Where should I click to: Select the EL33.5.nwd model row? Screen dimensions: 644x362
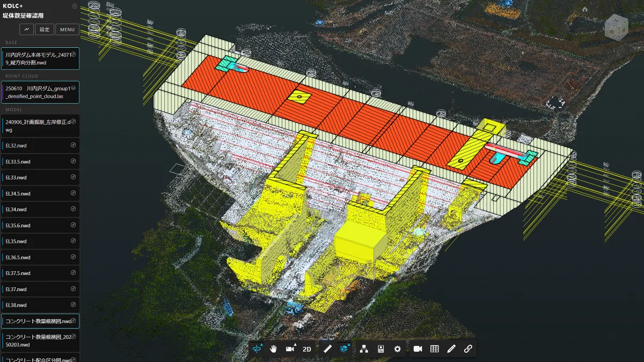[x=40, y=162]
